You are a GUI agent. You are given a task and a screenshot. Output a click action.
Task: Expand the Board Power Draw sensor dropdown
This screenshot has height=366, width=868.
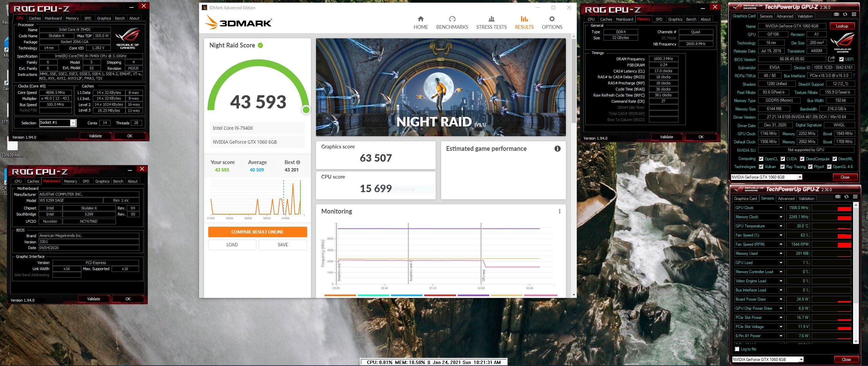click(x=781, y=299)
